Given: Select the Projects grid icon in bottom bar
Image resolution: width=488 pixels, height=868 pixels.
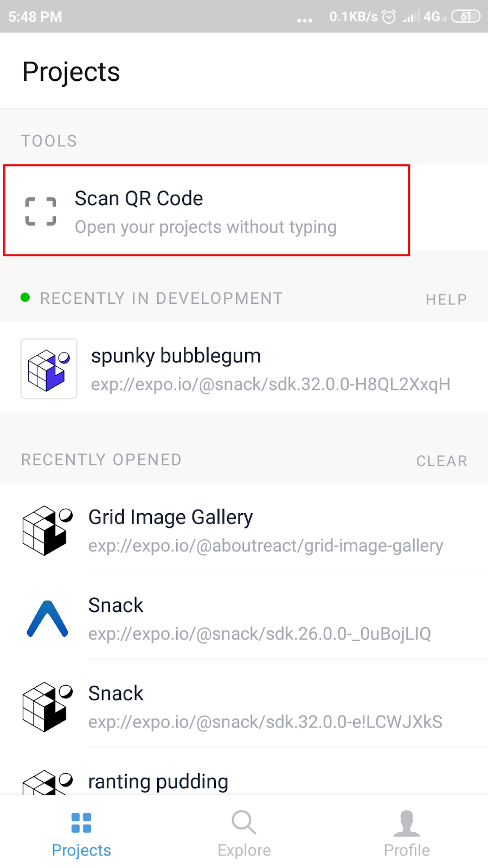Looking at the screenshot, I should (81, 822).
